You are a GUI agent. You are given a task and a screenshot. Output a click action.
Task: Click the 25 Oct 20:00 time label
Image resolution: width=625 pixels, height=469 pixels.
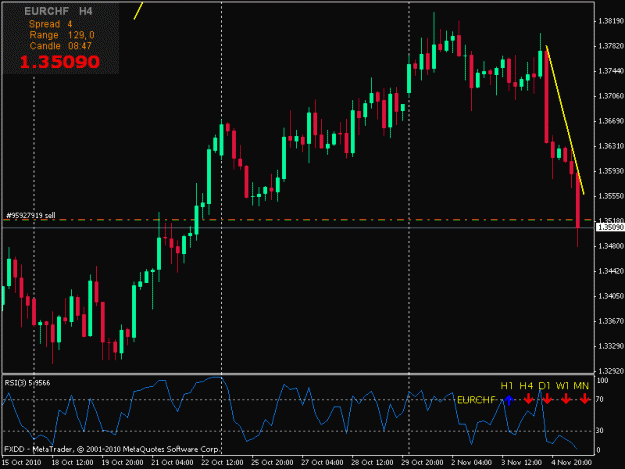pyautogui.click(x=272, y=462)
